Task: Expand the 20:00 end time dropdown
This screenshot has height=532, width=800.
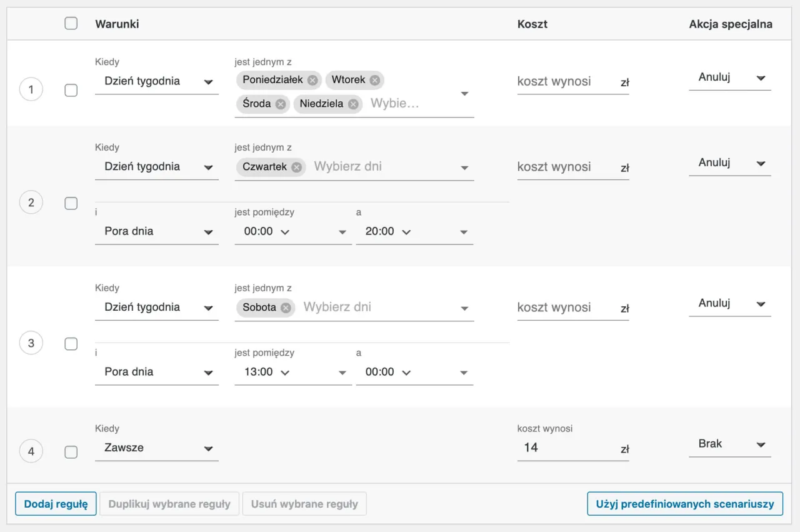Action: pyautogui.click(x=414, y=232)
